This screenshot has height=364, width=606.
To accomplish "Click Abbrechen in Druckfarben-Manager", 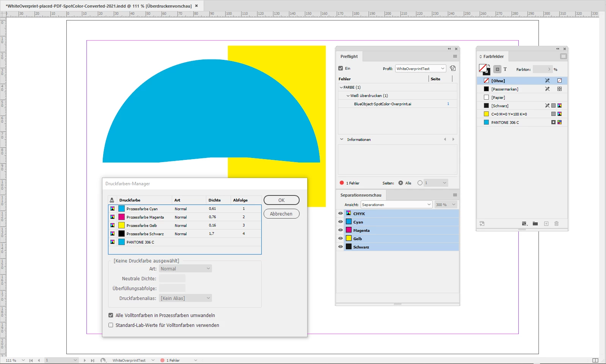I will point(281,214).
